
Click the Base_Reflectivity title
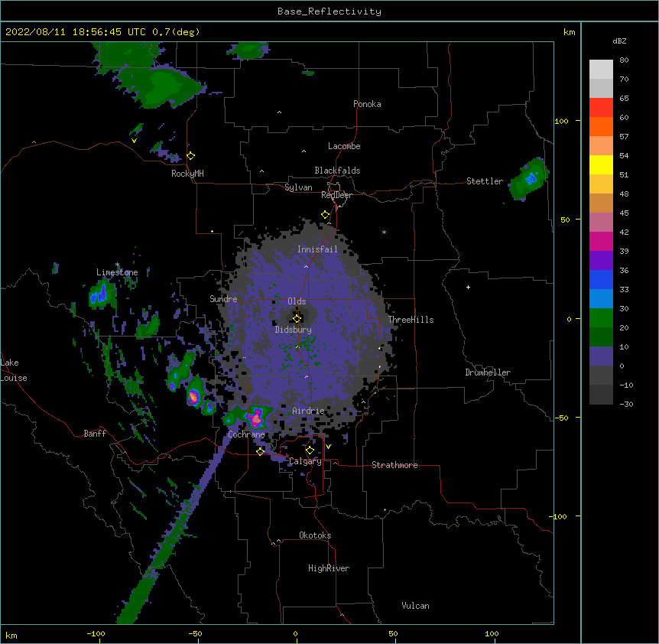pos(329,11)
